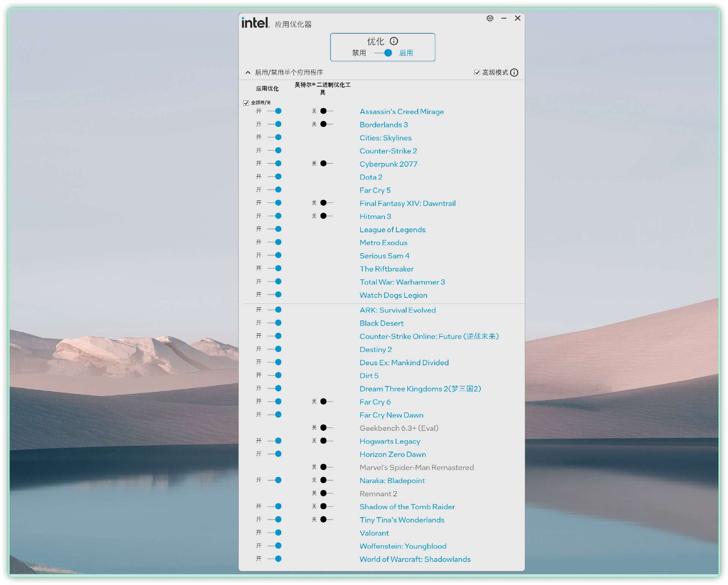The image size is (728, 585).
Task: Uncheck the 全部开/关 checkbox
Action: point(246,103)
